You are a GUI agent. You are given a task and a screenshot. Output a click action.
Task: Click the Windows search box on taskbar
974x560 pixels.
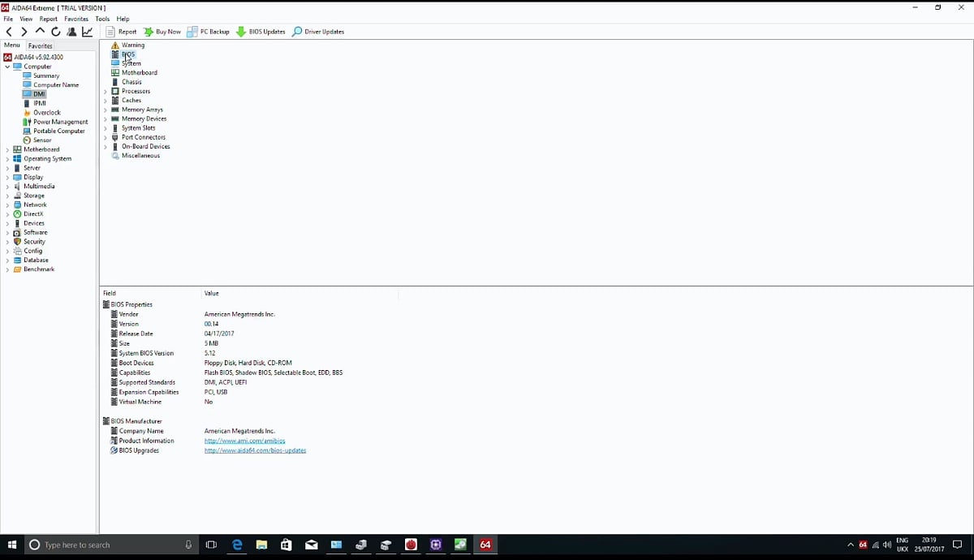(x=110, y=545)
